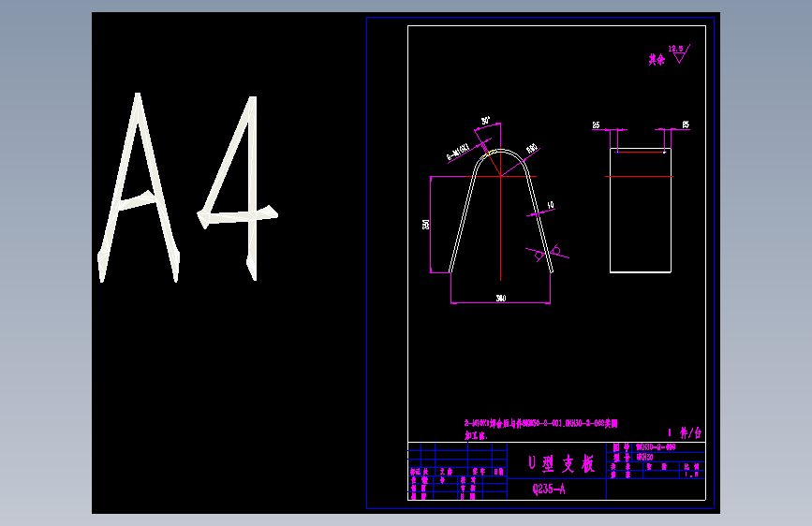Click the welding symbol on right leg
This screenshot has width=812, height=526.
point(547,254)
